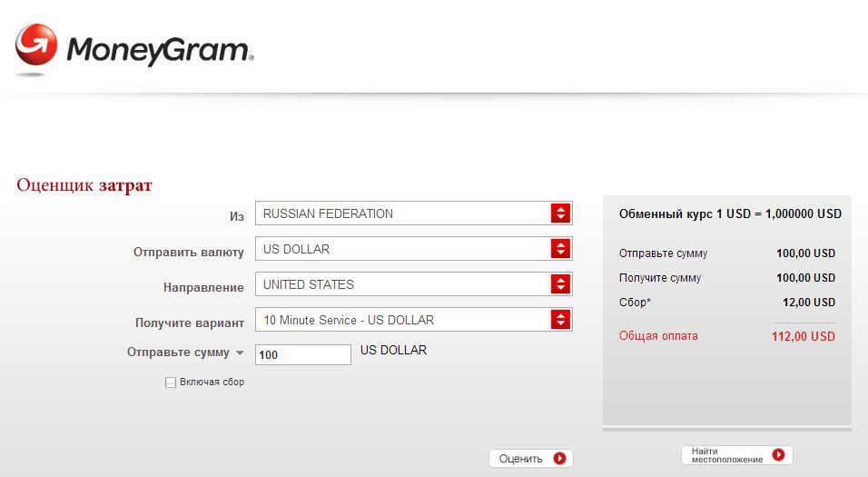Click the Включая сбор checkbox label
The image size is (868, 477).
212,383
